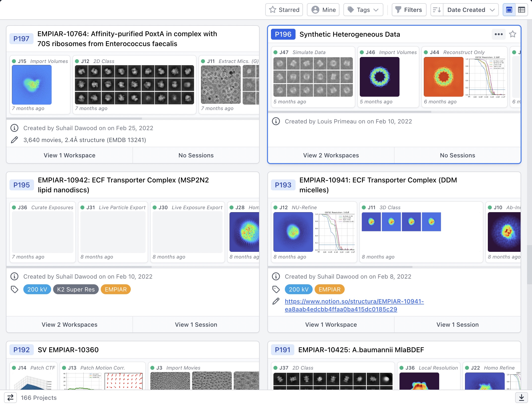532x405 pixels.
Task: Open J12 2D Class thumbnail in P197
Action: point(134,85)
